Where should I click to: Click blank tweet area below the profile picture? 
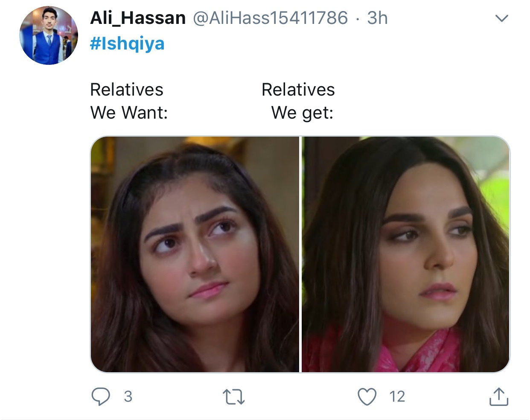click(x=49, y=213)
